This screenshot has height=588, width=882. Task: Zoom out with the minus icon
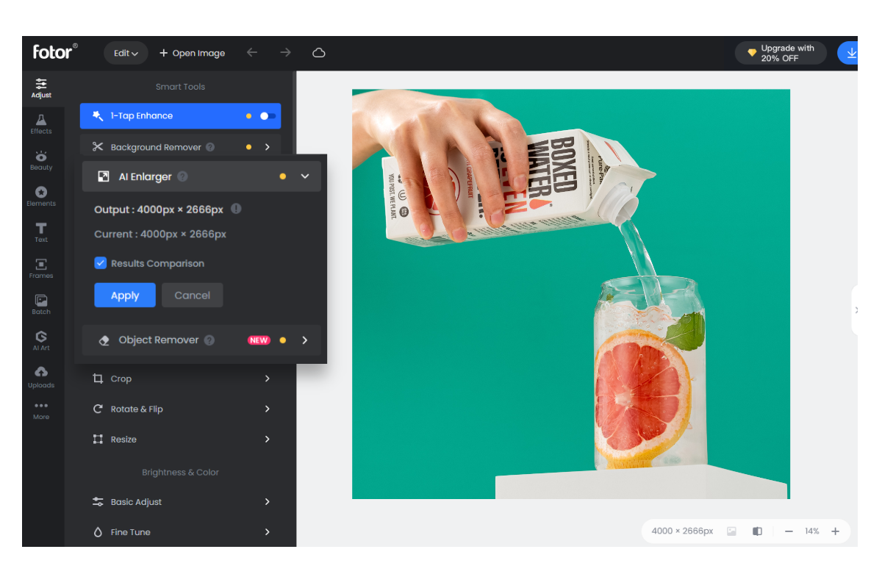click(x=789, y=531)
